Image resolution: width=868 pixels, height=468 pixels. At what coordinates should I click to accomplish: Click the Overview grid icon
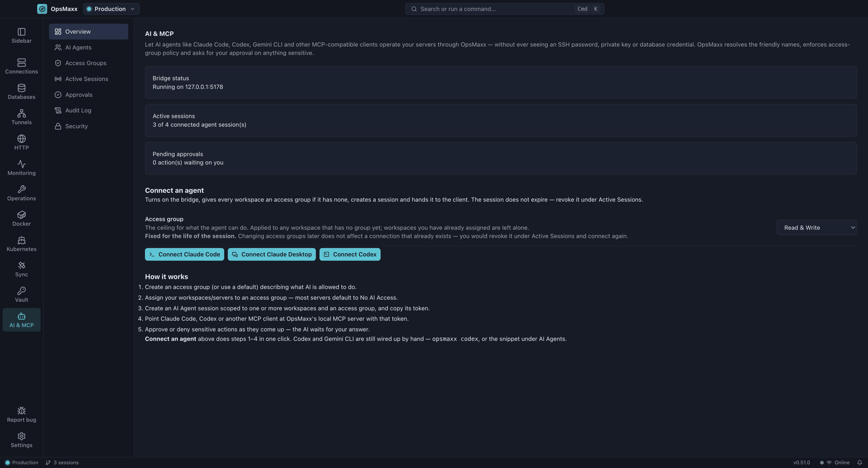pyautogui.click(x=58, y=32)
